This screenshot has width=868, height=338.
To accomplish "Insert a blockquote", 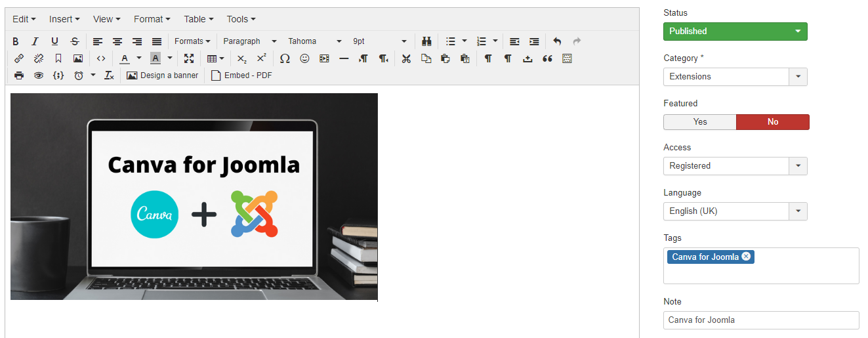I will coord(547,58).
